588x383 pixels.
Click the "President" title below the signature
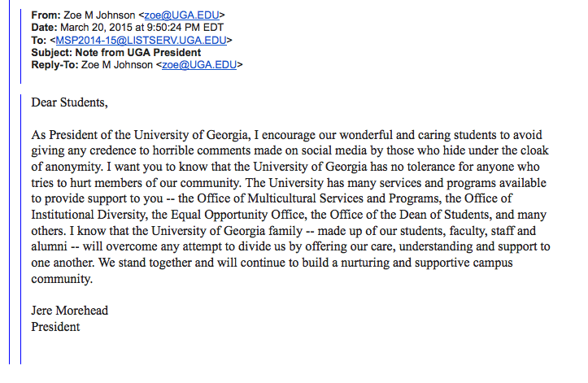point(55,327)
